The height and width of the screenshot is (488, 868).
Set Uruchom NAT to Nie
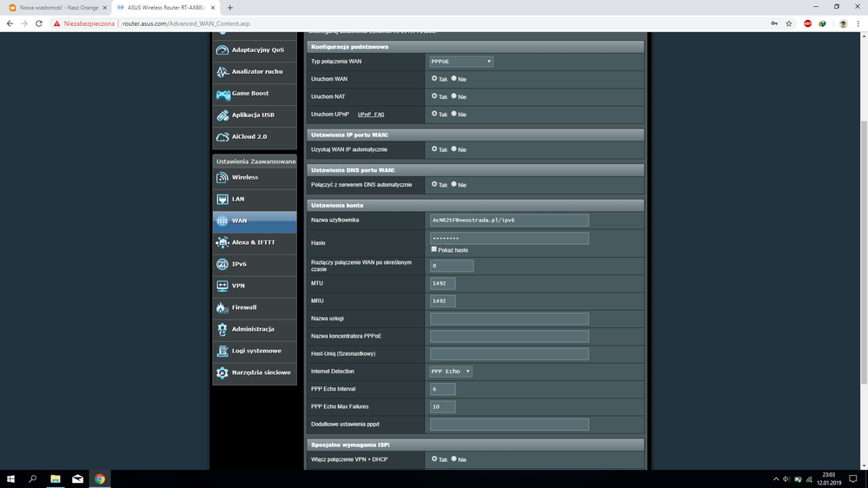(454, 96)
